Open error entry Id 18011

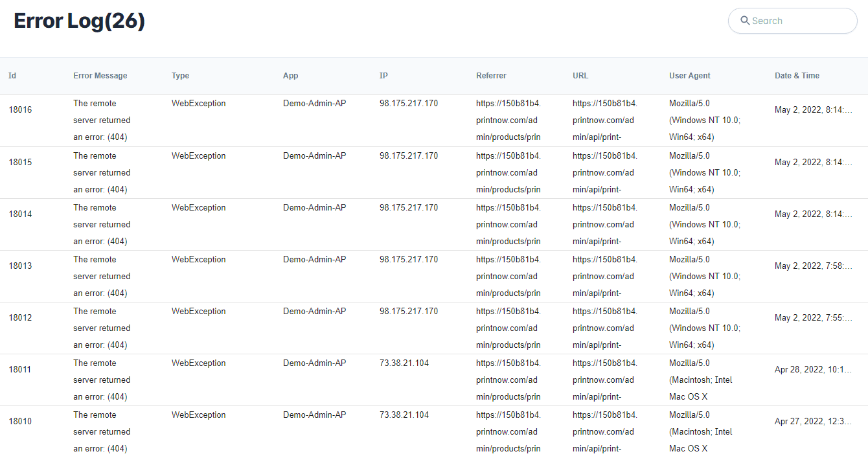[20, 369]
